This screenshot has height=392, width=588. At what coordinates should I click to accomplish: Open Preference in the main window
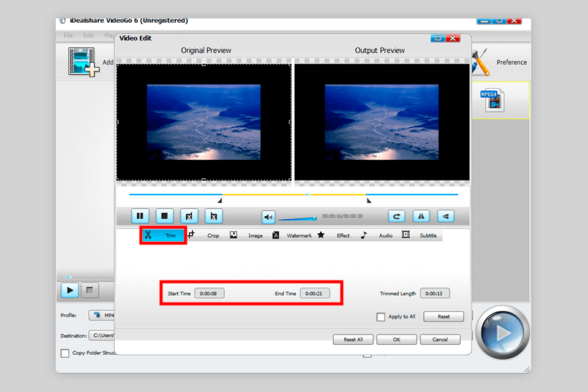pos(511,62)
